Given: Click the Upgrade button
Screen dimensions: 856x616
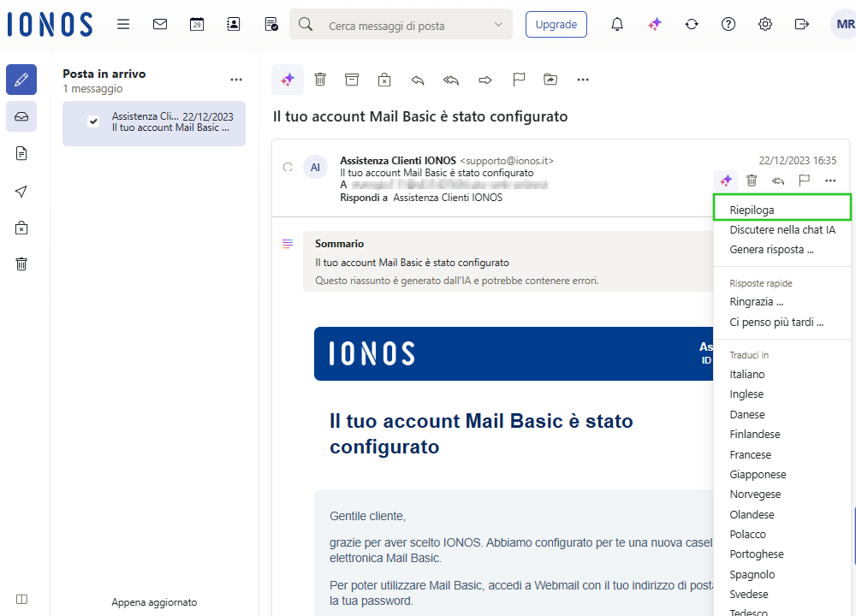Looking at the screenshot, I should pos(556,24).
